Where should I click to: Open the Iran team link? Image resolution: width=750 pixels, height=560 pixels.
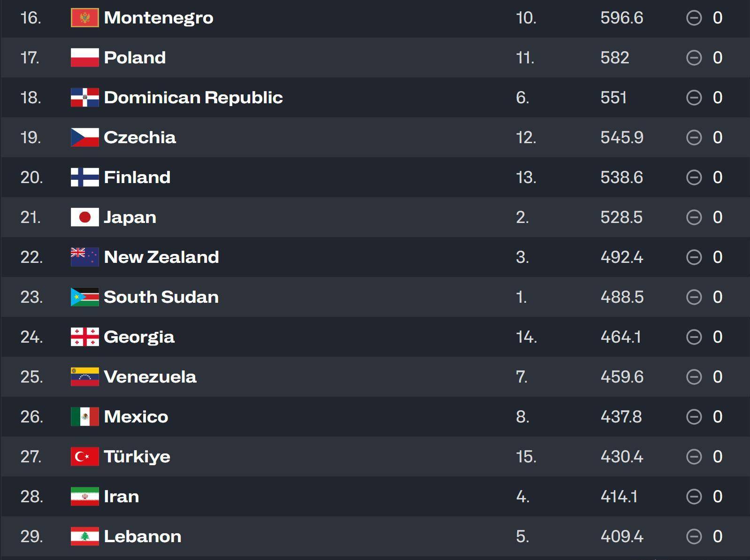(x=121, y=497)
